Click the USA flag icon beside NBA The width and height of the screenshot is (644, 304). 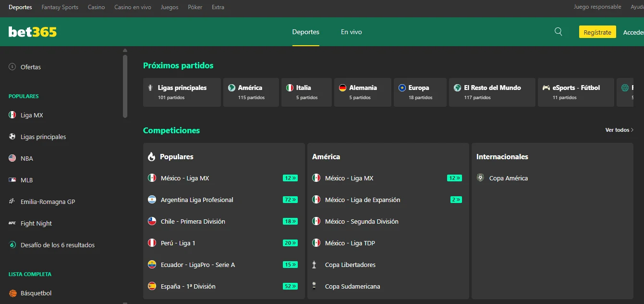12,158
